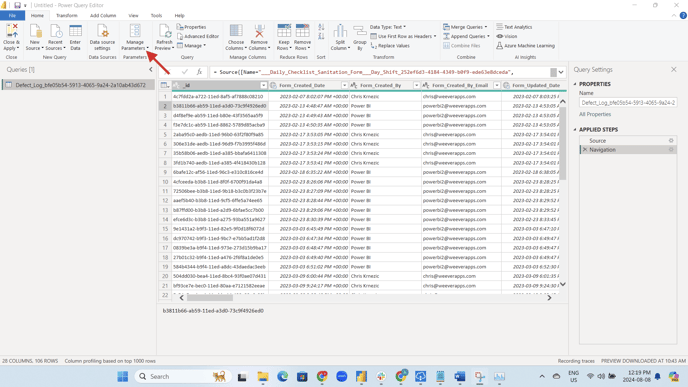Viewport: 688px width, 387px height.
Task: Switch to the Add Column tab
Action: pyautogui.click(x=103, y=15)
